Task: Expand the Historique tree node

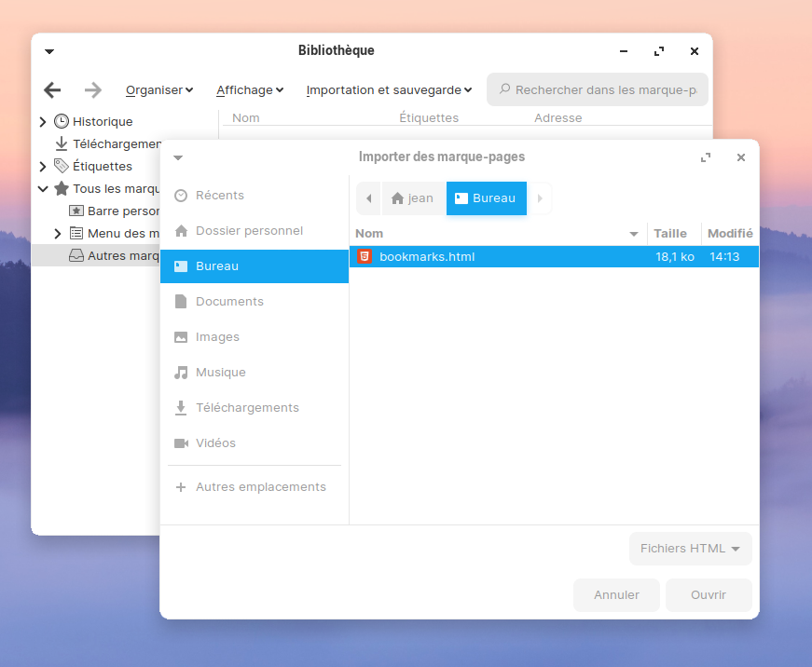Action: point(43,122)
